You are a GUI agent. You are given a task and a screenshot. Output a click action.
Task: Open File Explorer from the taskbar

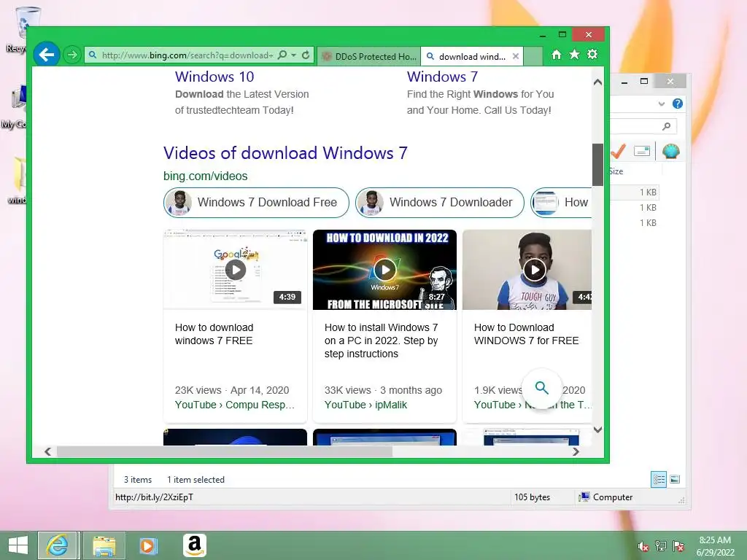coord(104,545)
